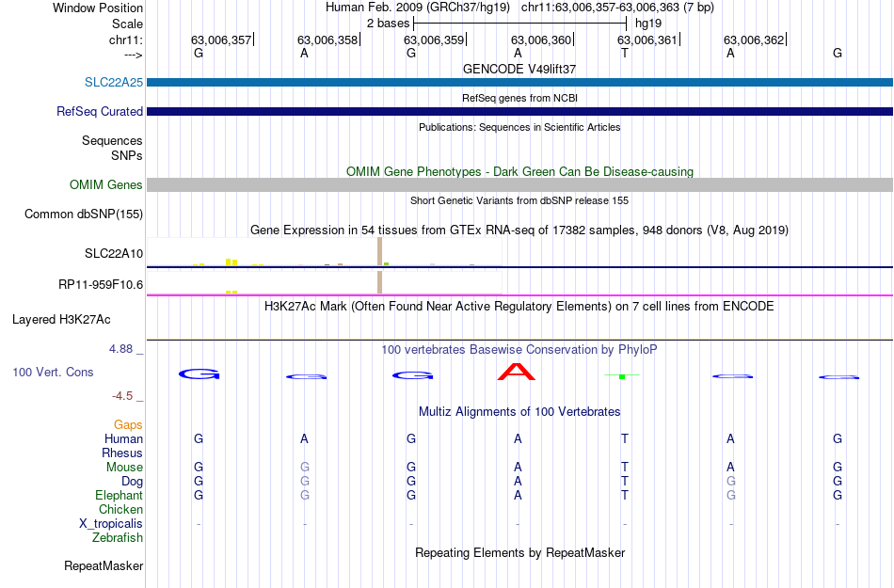Click the RP11-959F10.6 expression bar chart
The width and height of the screenshot is (894, 588).
325,282
